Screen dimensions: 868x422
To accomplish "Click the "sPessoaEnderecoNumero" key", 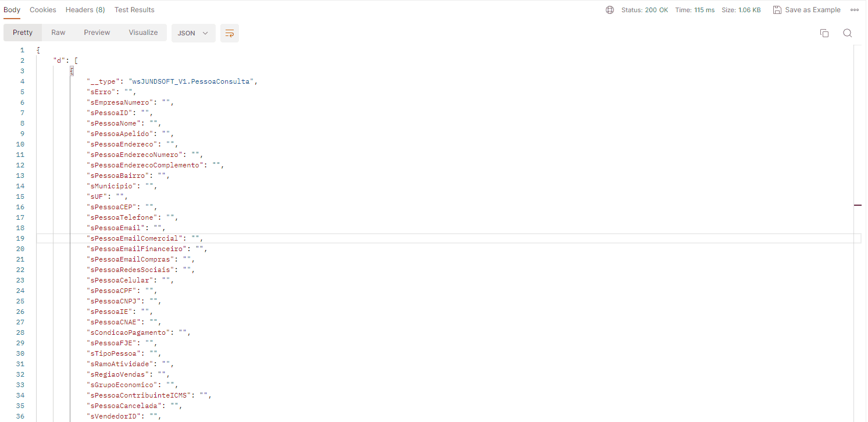I will pos(134,155).
